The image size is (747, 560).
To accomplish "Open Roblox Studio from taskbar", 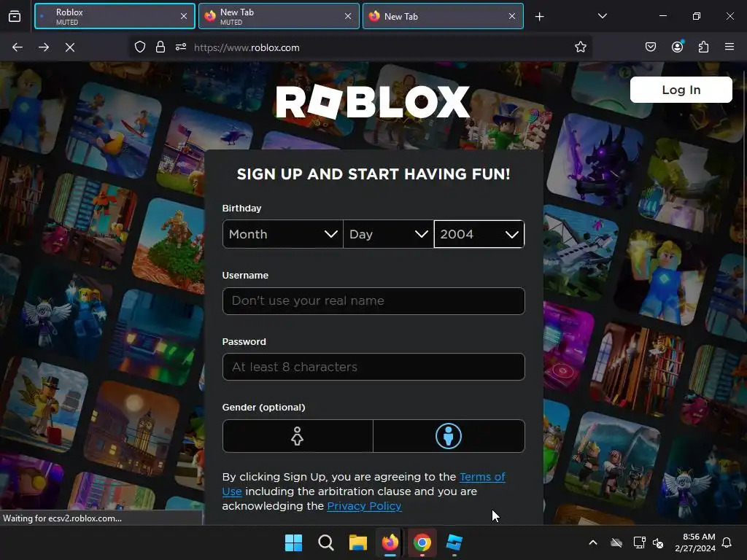I will point(454,542).
